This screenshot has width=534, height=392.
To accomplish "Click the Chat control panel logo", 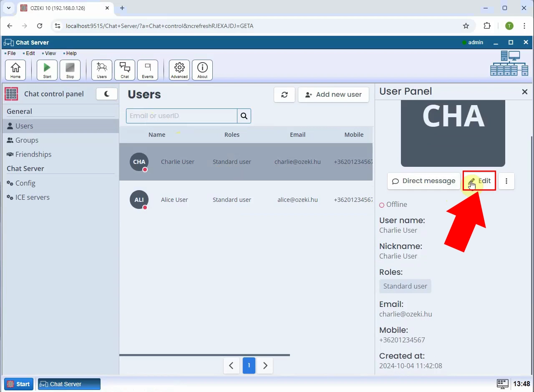I will pos(11,94).
